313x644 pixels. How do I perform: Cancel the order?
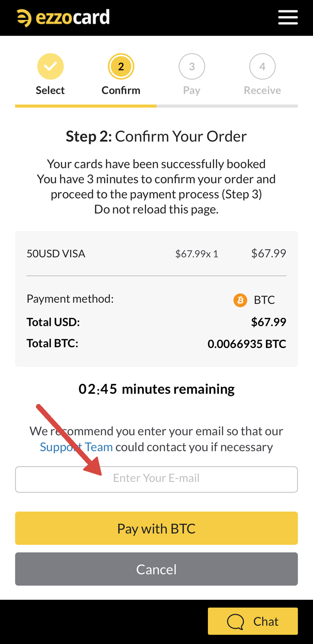click(x=156, y=569)
